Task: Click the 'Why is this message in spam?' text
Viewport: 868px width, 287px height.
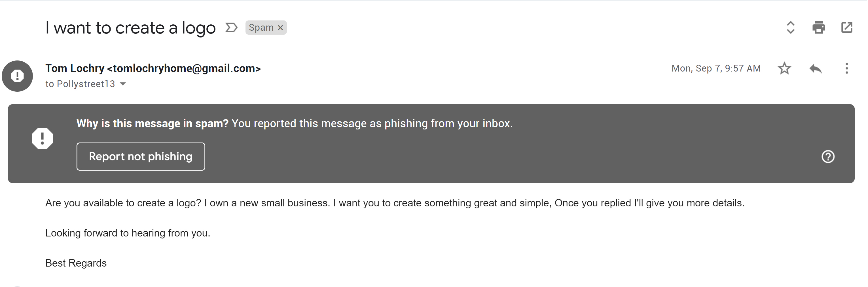Action: (x=152, y=123)
